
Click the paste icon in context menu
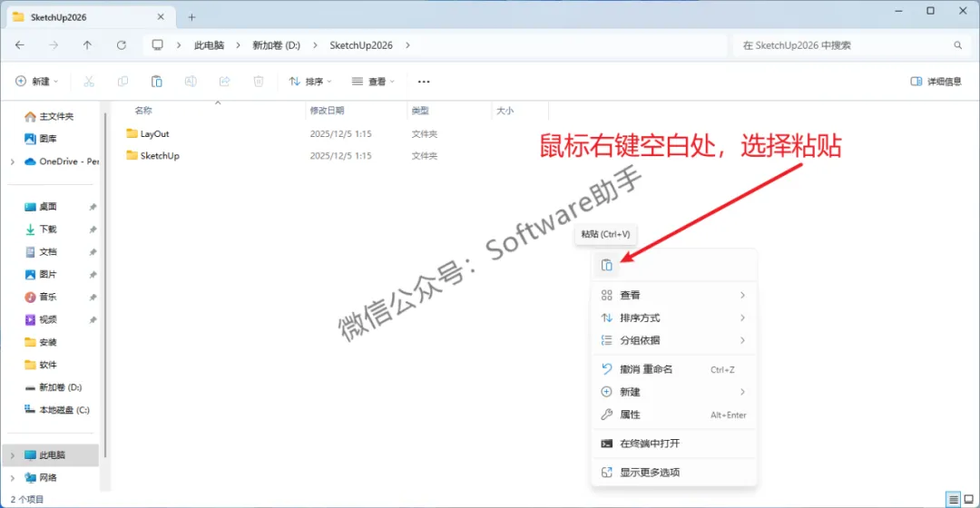pos(606,266)
